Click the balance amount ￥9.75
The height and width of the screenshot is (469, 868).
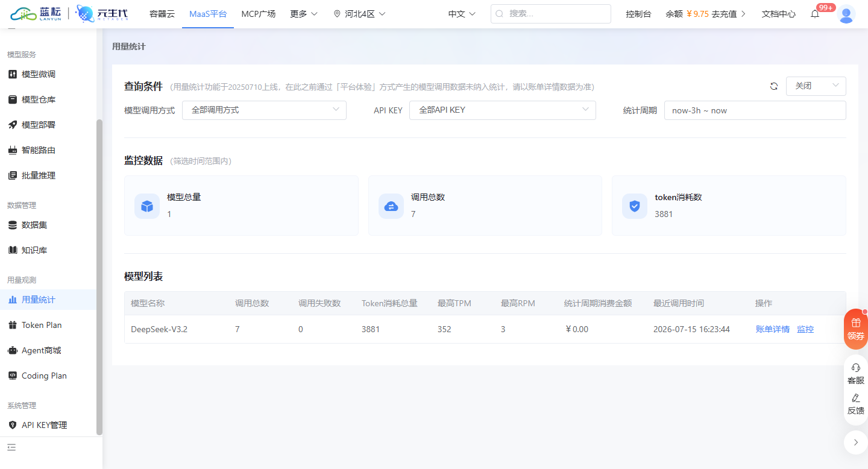click(x=697, y=14)
